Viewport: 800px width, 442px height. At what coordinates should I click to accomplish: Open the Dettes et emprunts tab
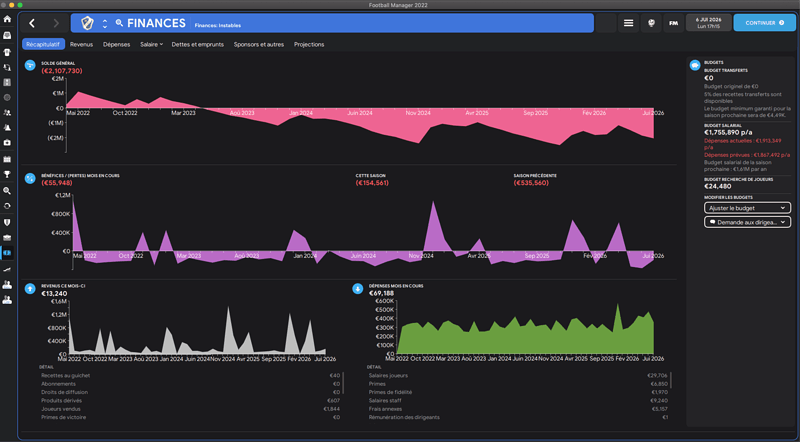(x=199, y=44)
